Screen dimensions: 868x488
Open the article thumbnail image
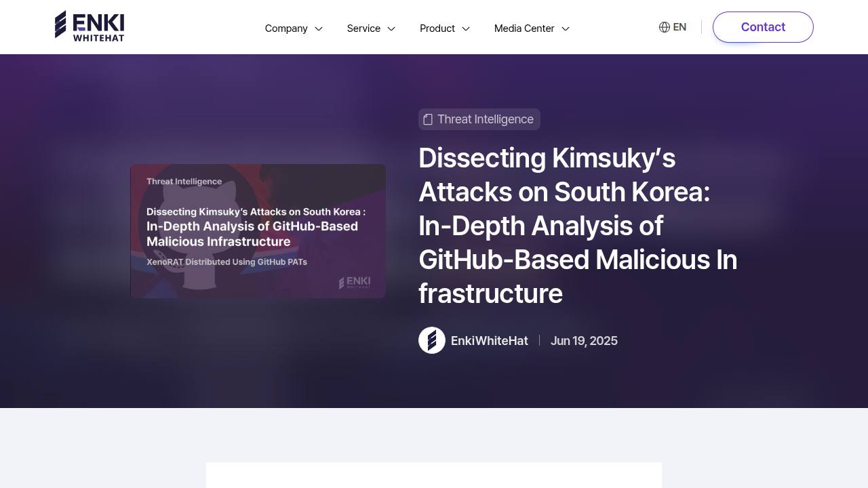258,231
